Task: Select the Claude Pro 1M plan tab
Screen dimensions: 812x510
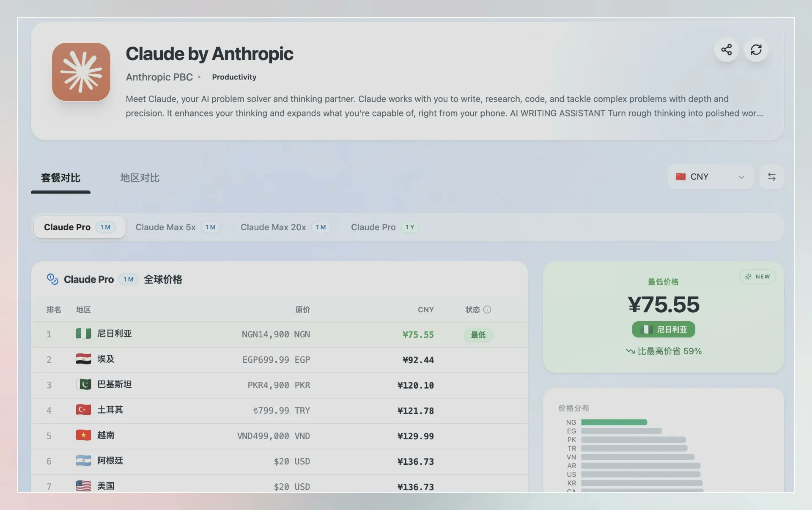Action: [80, 227]
